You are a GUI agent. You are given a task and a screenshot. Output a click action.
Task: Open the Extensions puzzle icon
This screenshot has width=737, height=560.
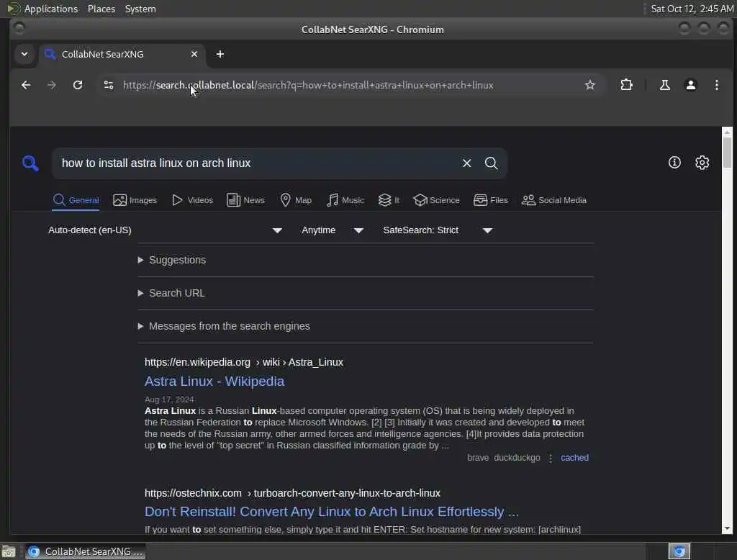click(x=626, y=85)
